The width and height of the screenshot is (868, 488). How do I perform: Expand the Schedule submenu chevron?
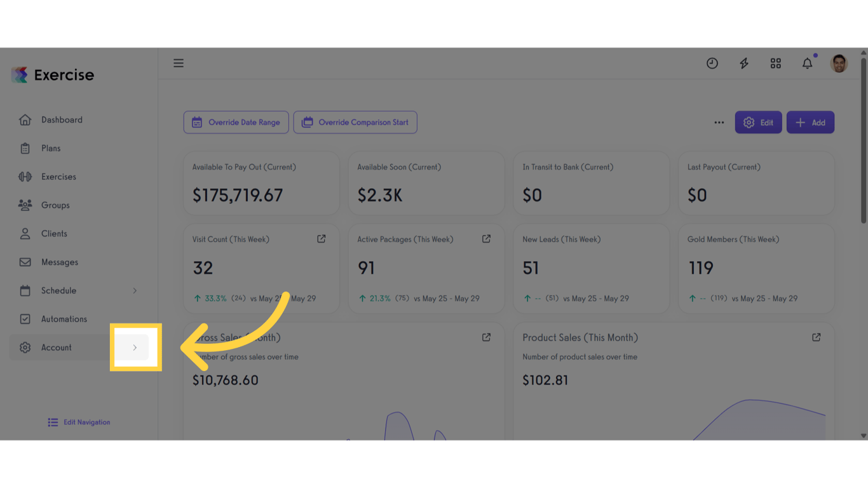[135, 290]
